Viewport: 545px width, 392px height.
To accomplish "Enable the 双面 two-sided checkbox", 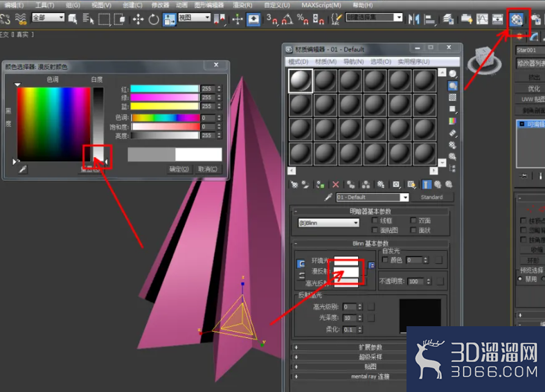I will point(413,220).
